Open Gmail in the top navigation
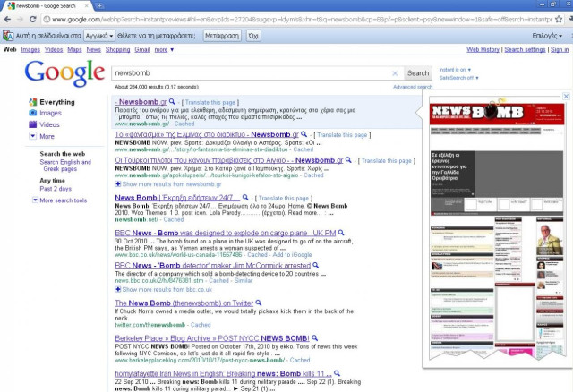 click(x=142, y=50)
